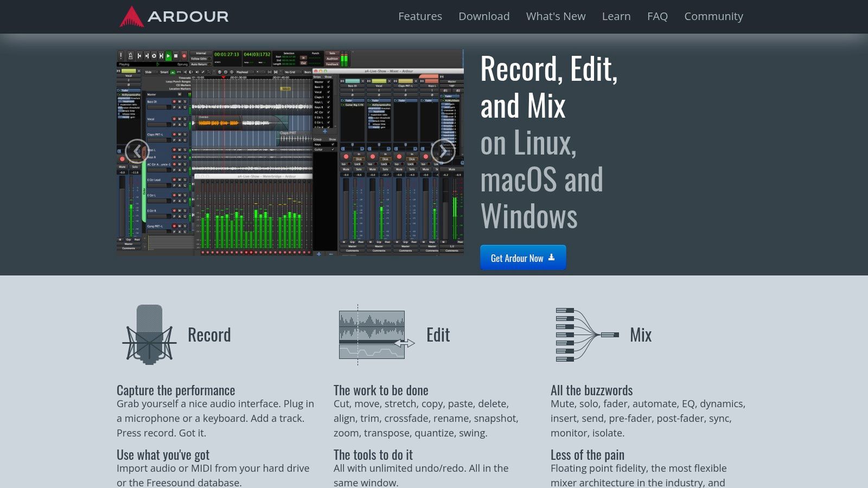Click the mixer routing Mix icon

588,335
